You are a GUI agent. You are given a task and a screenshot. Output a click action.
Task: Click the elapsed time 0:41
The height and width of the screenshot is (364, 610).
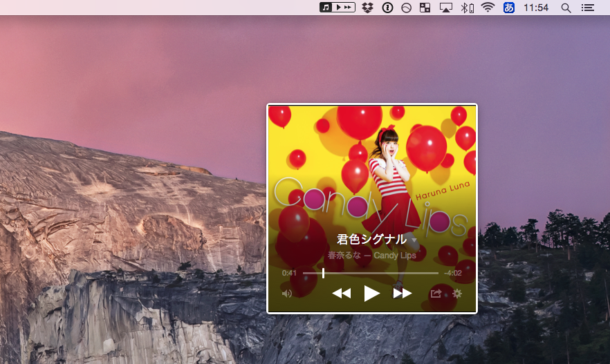pos(289,273)
